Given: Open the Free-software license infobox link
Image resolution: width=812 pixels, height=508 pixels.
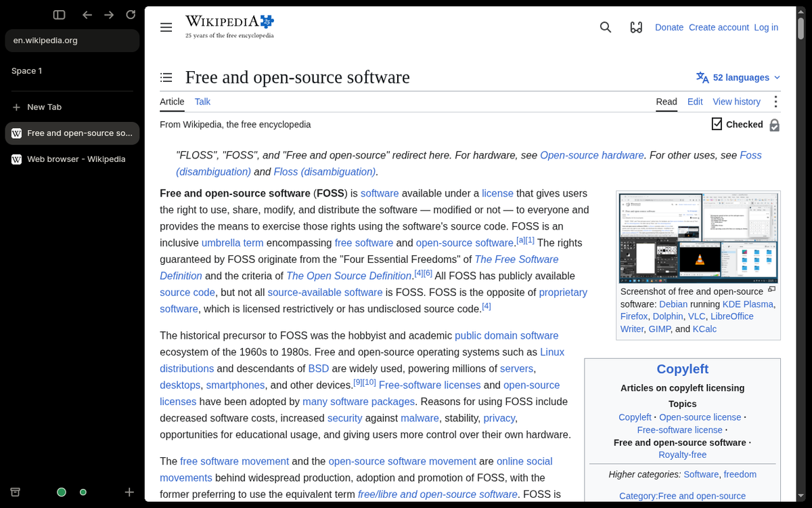Looking at the screenshot, I should pyautogui.click(x=680, y=429).
